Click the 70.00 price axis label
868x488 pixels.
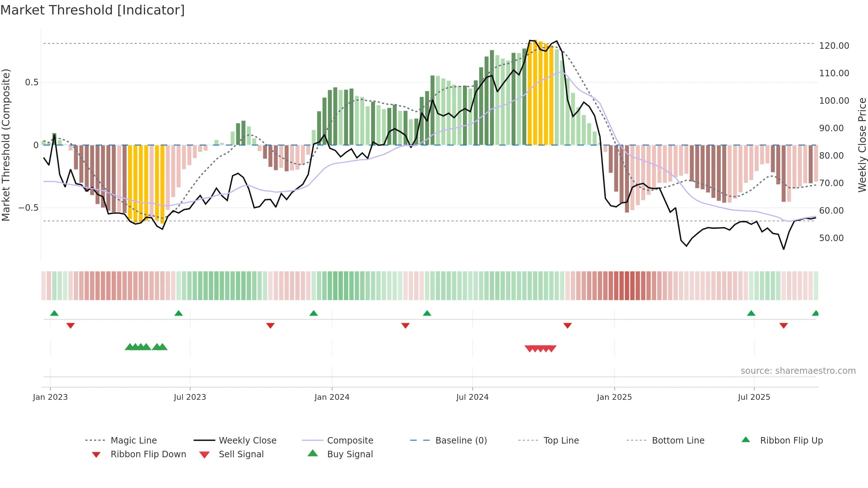[831, 183]
